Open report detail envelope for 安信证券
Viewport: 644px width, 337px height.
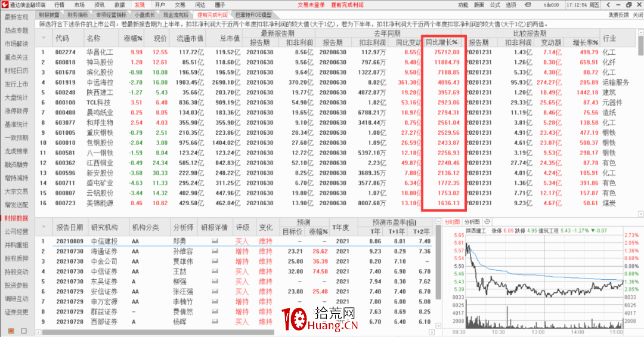[x=215, y=292]
